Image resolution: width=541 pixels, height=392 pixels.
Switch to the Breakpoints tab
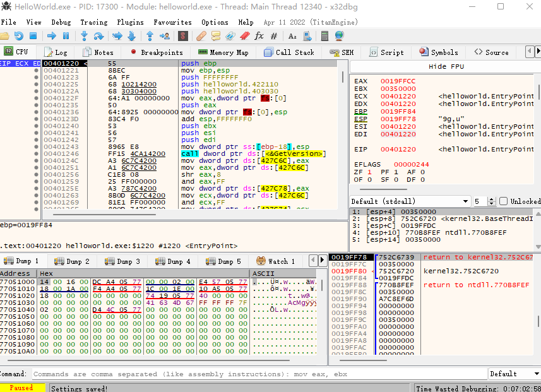click(157, 52)
